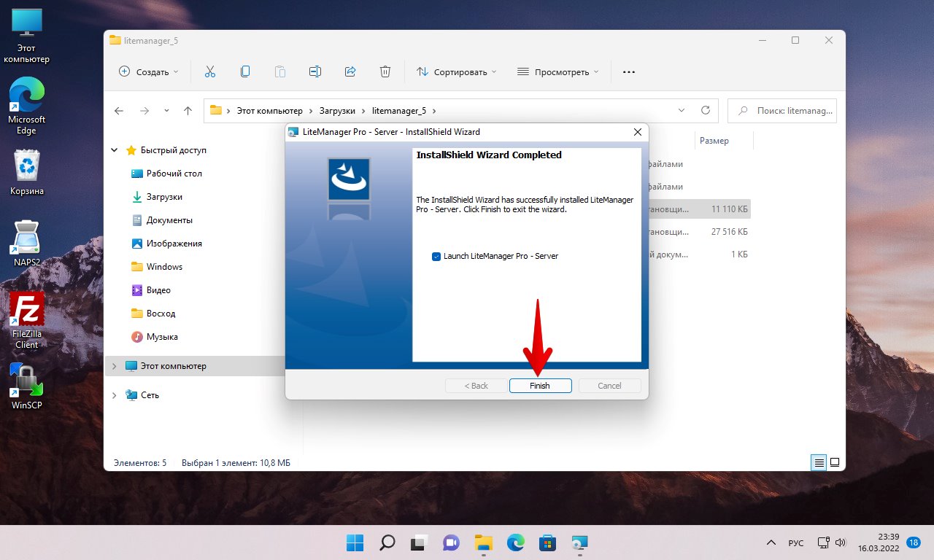Viewport: 934px width, 560px height.
Task: Click the Paste icon in Explorer toolbar
Action: click(x=280, y=71)
